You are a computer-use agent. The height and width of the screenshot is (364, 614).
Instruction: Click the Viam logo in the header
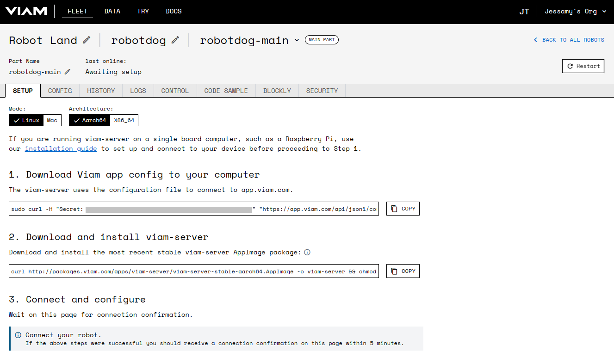[26, 11]
